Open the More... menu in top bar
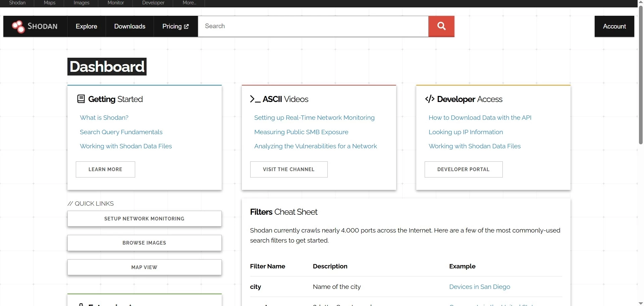 click(189, 3)
